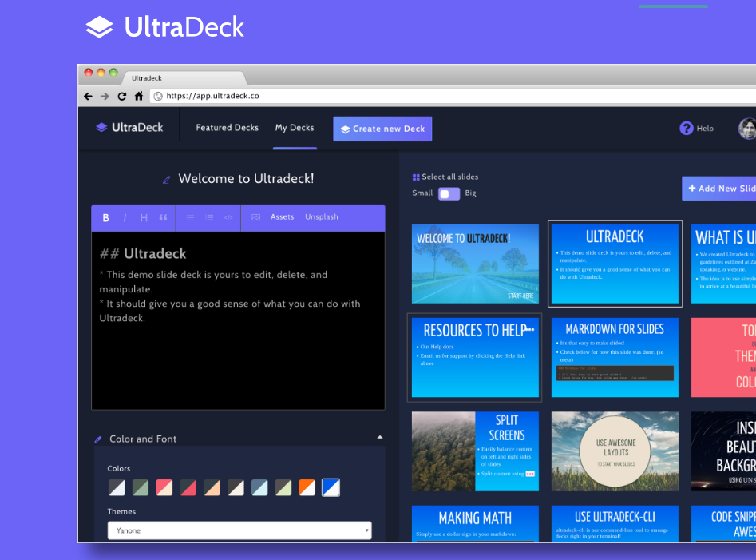Select the starry night background slide thumbnail
The width and height of the screenshot is (756, 560).
pos(723,451)
